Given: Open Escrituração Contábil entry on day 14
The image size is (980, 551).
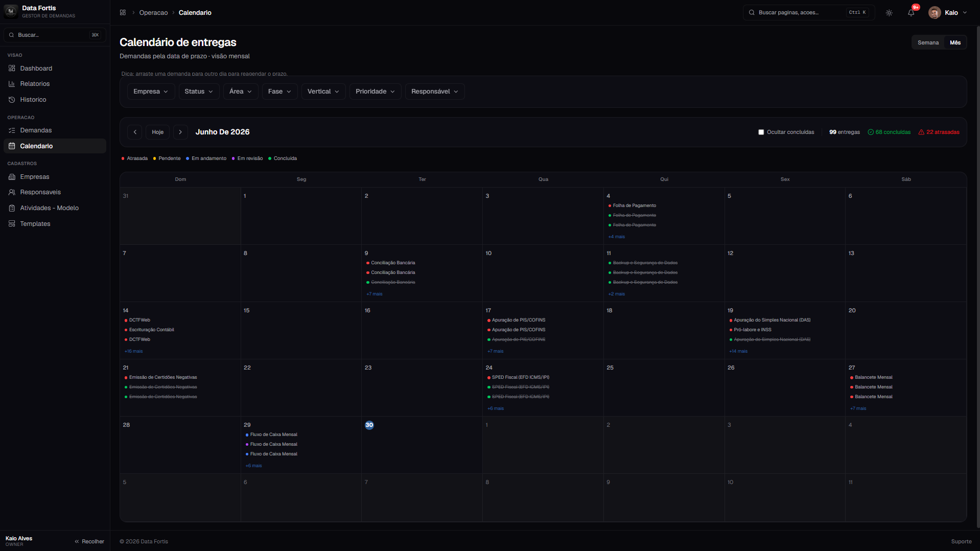Looking at the screenshot, I should point(151,330).
